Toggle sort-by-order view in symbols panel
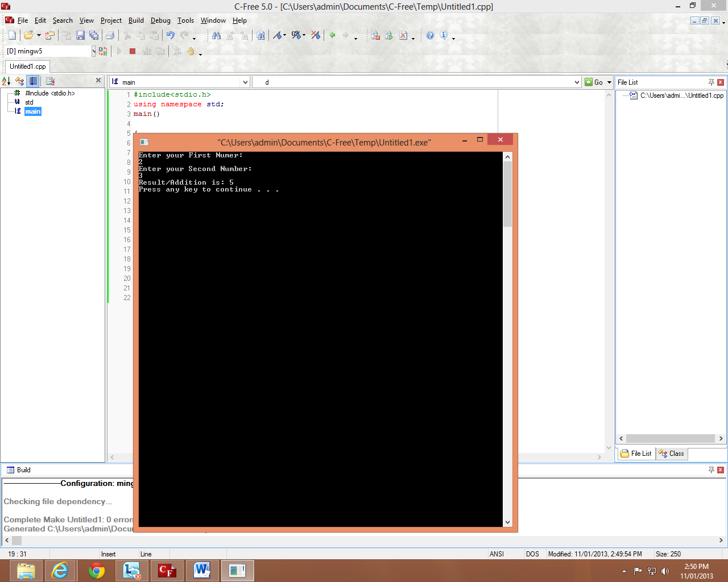Viewport: 728px width, 582px height. pos(32,80)
